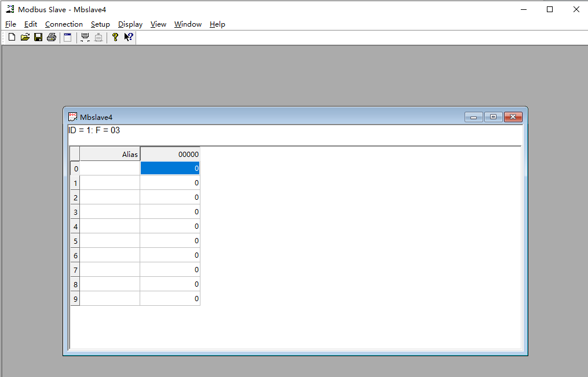
Task: Click row header 7
Action: click(75, 270)
